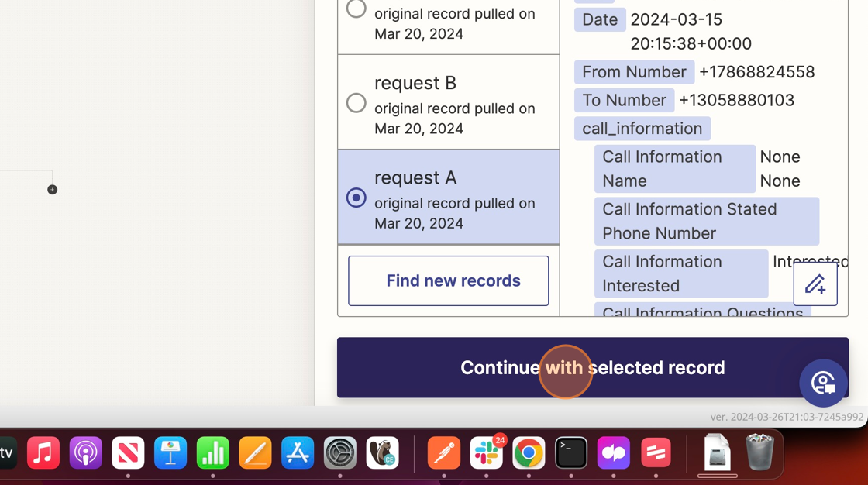Launch DBeaver from the dock
Viewport: 868px width, 485px height.
click(x=382, y=453)
